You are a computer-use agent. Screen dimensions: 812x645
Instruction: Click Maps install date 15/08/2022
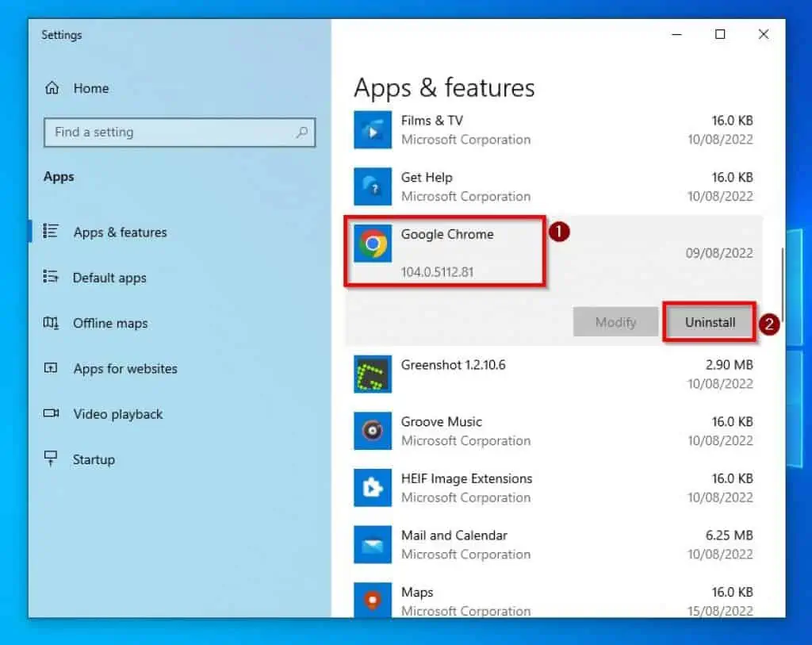coord(720,611)
